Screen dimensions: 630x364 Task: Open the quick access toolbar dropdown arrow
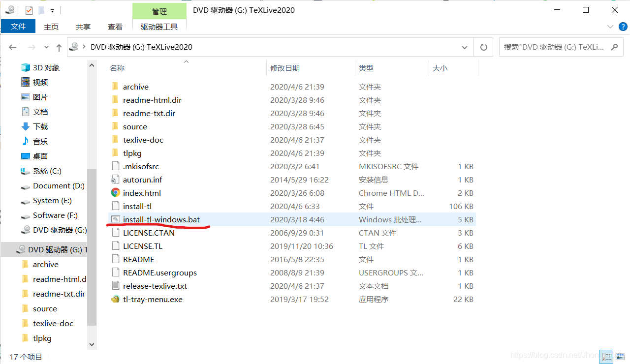coord(52,10)
